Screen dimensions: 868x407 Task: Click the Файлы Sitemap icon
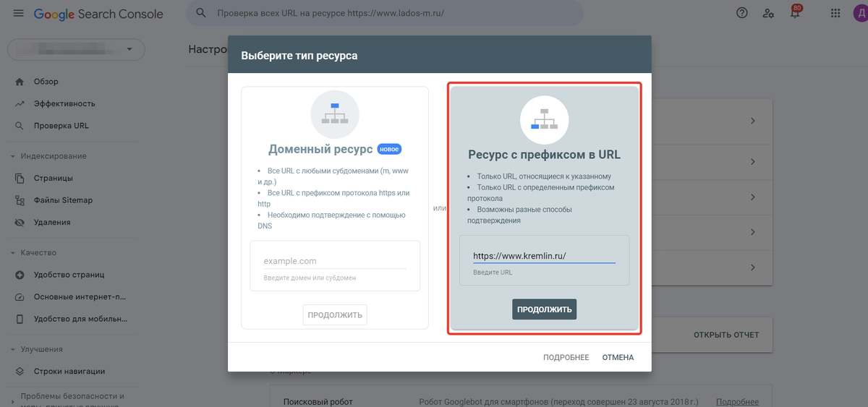point(20,200)
